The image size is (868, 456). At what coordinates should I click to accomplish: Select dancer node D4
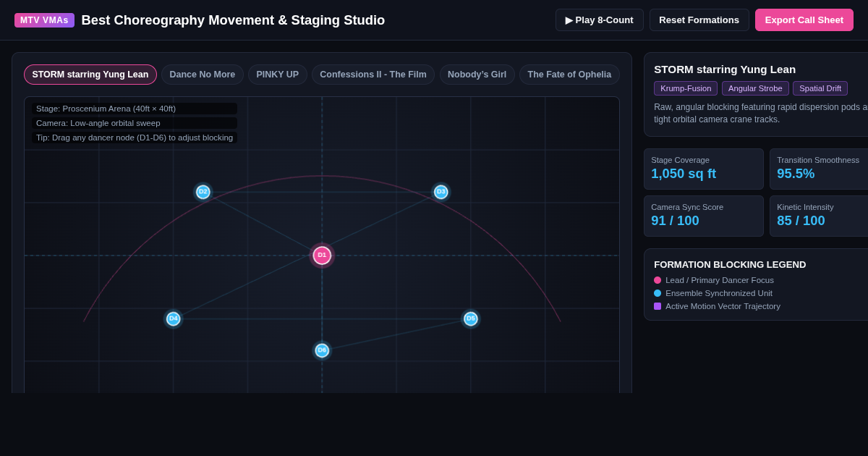tap(174, 318)
